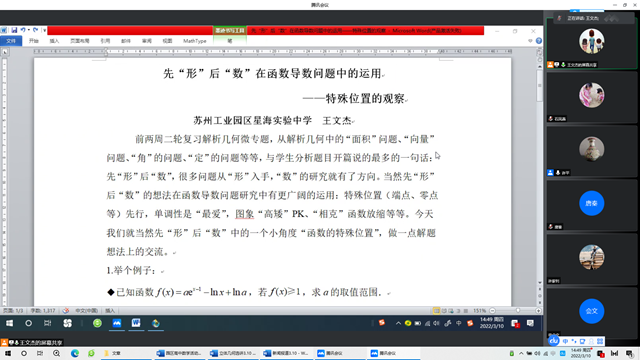Select the vase-avatar participant tile
The height and width of the screenshot is (360, 640).
(591, 151)
